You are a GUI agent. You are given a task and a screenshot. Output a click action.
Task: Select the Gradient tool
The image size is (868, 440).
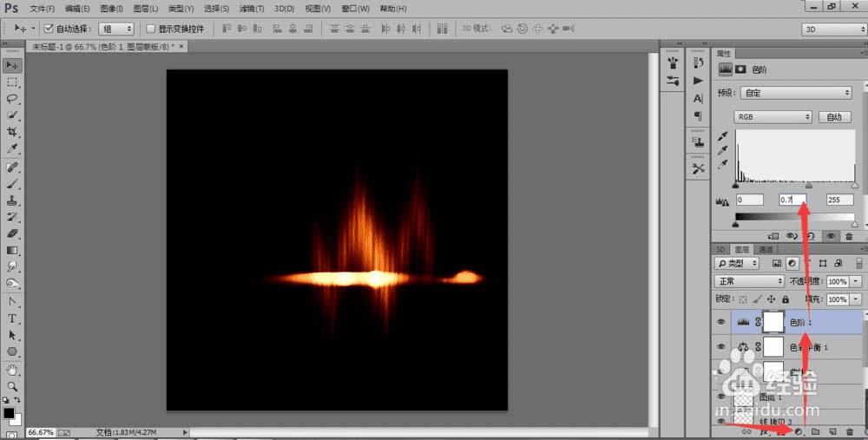click(11, 250)
